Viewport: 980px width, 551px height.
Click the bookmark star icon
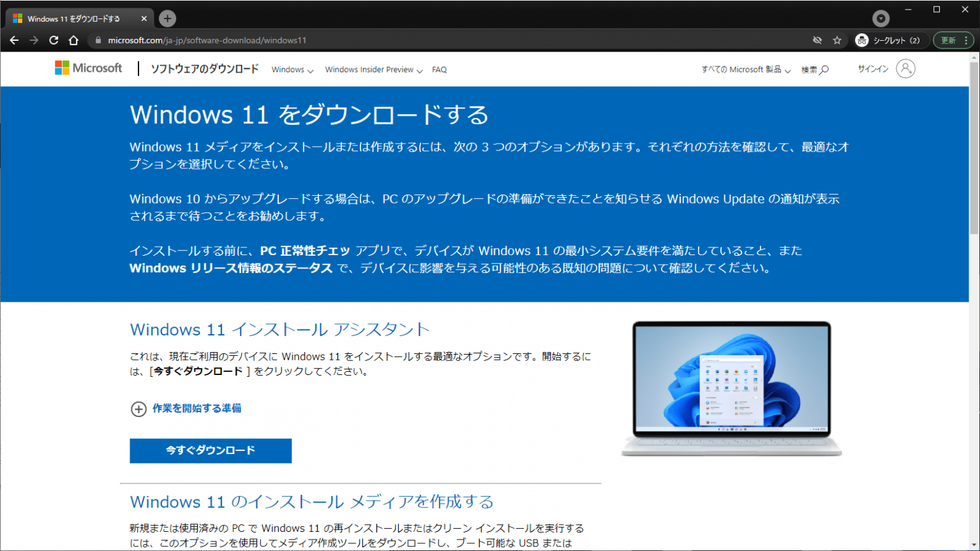[x=836, y=40]
